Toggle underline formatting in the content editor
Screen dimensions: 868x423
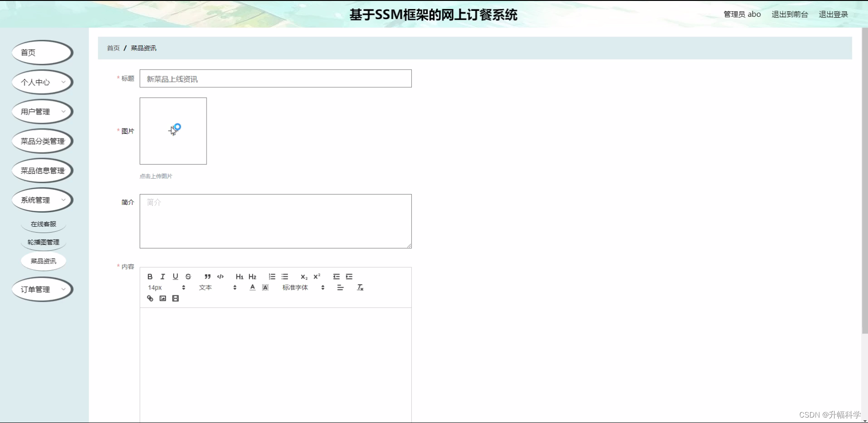(175, 276)
